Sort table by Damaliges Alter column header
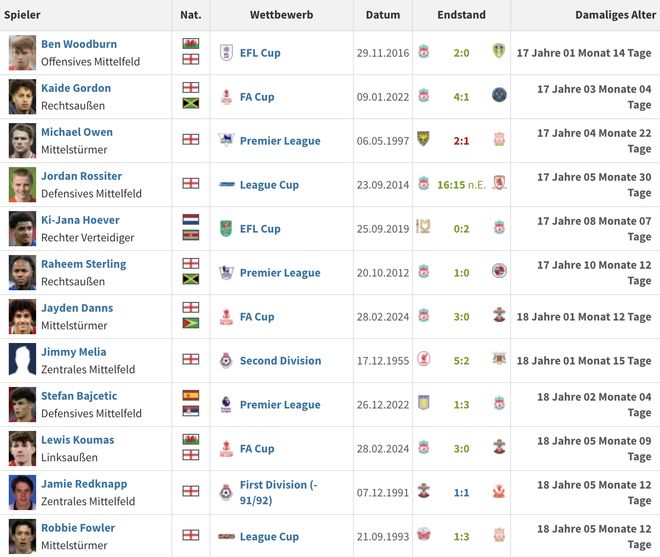Image resolution: width=660 pixels, height=557 pixels. click(x=615, y=15)
